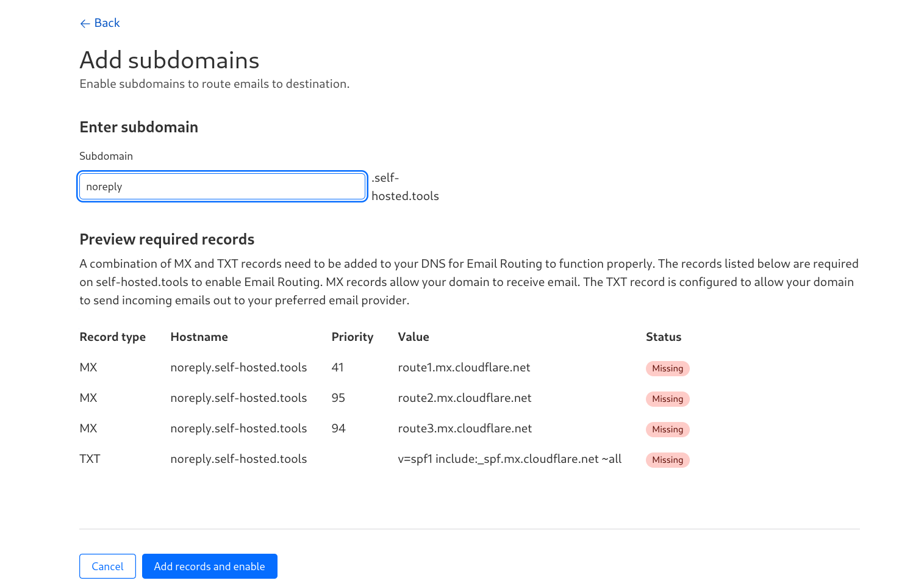Click the Missing status badge for route1
924x583 pixels.
[x=668, y=368]
